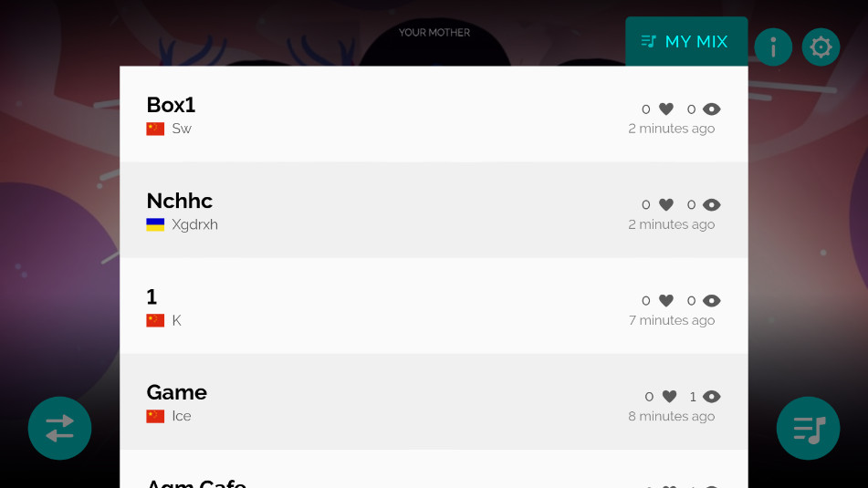This screenshot has width=868, height=488.
Task: Open the Box1 mix entry
Action: coord(434,114)
